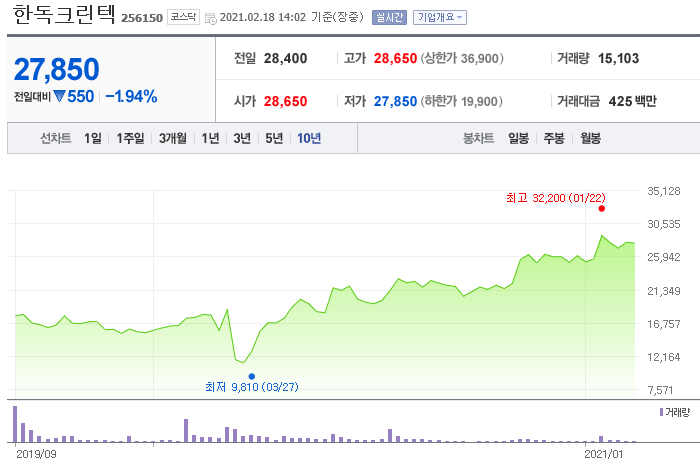
Task: Switch to the 1년 chart period
Action: click(210, 138)
